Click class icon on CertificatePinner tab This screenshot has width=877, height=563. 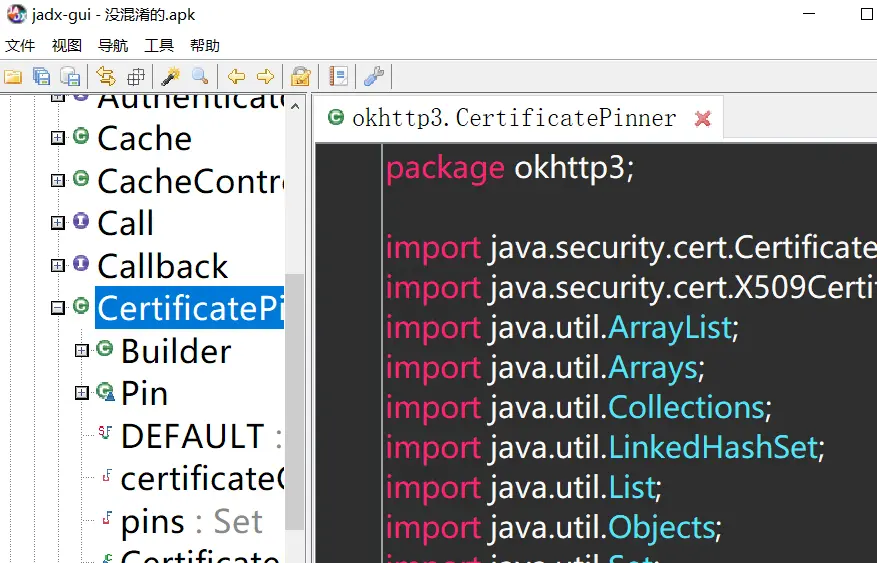pos(336,117)
